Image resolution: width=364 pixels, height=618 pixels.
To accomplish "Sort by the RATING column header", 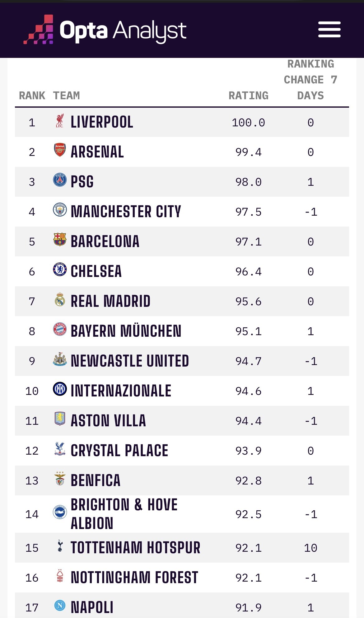I will click(x=248, y=96).
